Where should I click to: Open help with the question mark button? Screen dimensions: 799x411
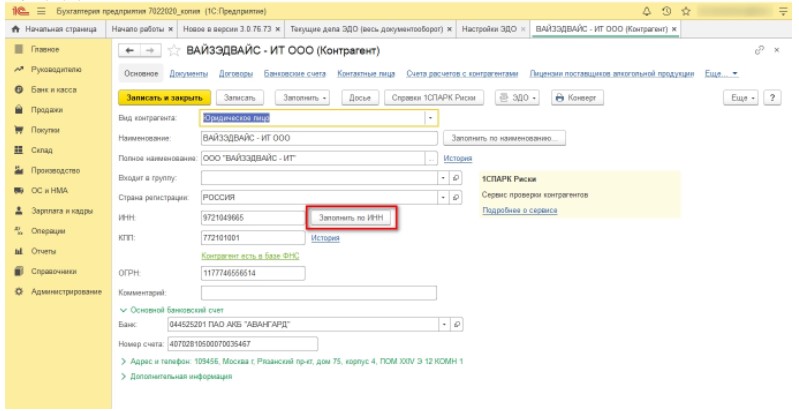[x=773, y=98]
